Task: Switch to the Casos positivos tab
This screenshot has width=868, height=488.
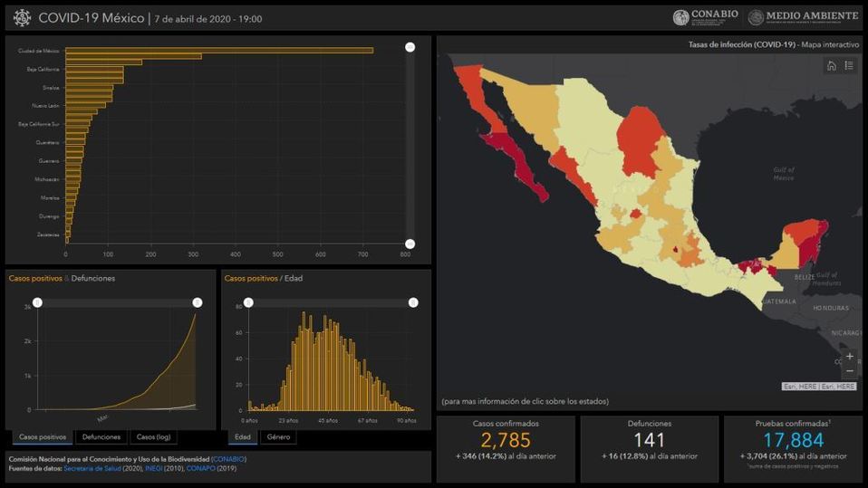Action: 42,437
